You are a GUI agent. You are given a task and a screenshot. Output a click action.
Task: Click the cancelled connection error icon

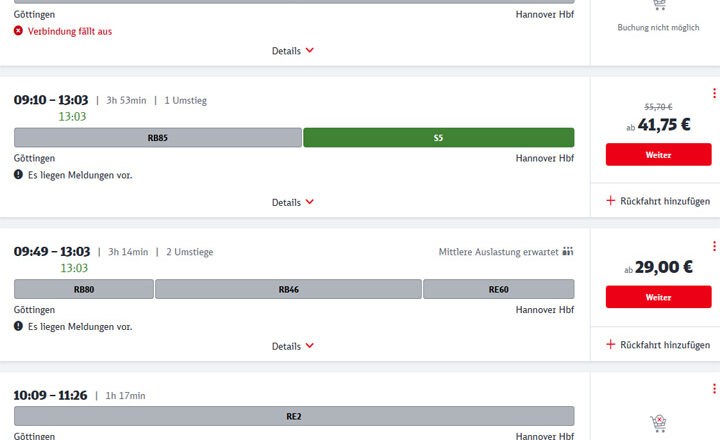[18, 31]
